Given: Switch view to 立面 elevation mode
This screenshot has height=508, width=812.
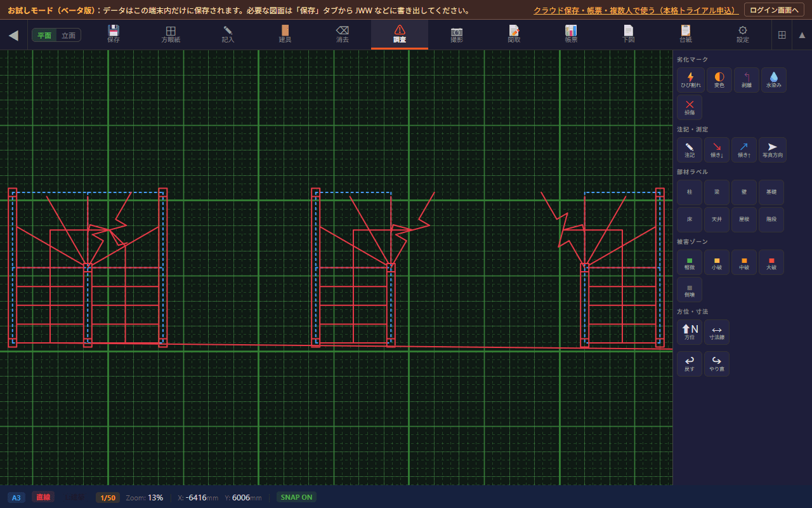Looking at the screenshot, I should click(69, 36).
